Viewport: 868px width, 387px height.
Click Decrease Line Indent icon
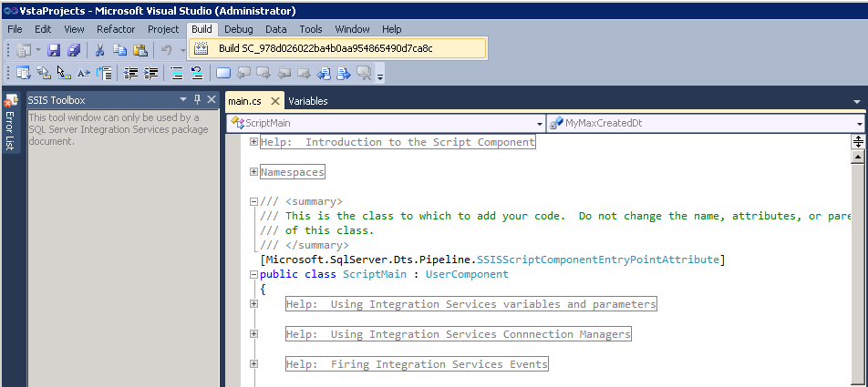131,74
